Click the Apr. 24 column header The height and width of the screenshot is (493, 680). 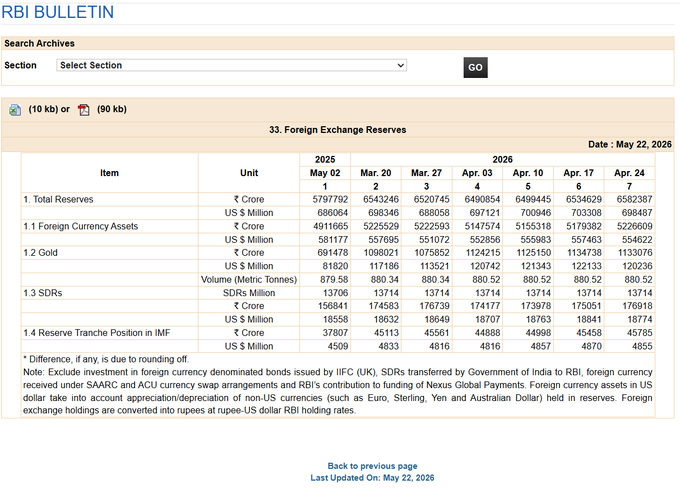[629, 173]
